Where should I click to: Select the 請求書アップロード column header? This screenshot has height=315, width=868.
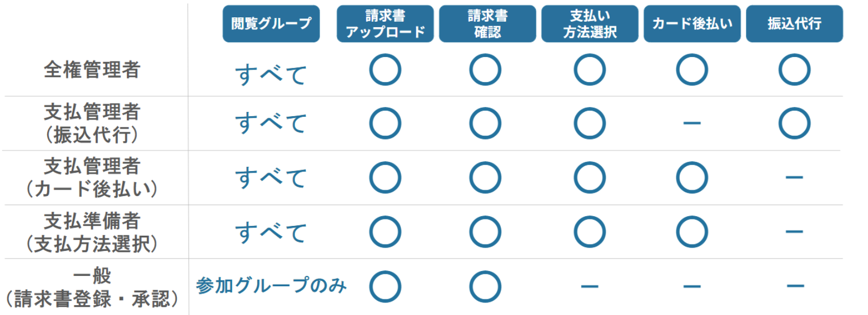385,24
